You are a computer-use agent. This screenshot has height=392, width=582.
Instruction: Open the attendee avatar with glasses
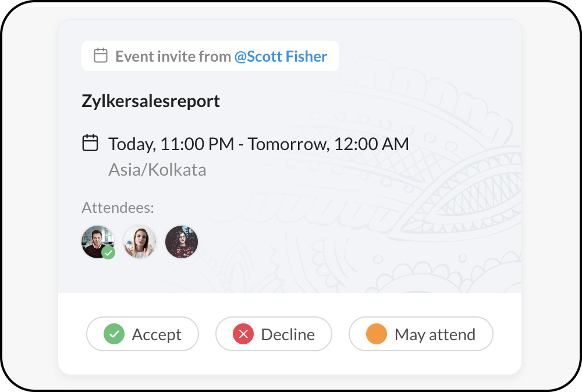click(x=182, y=242)
